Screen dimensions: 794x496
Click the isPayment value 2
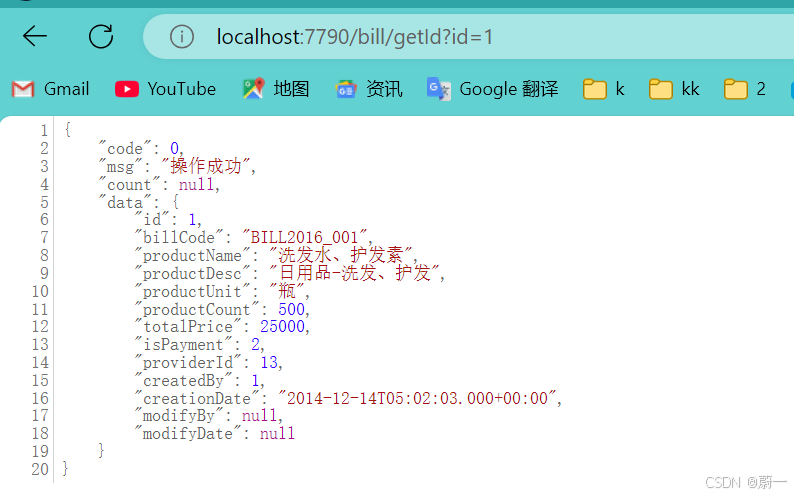(x=255, y=345)
